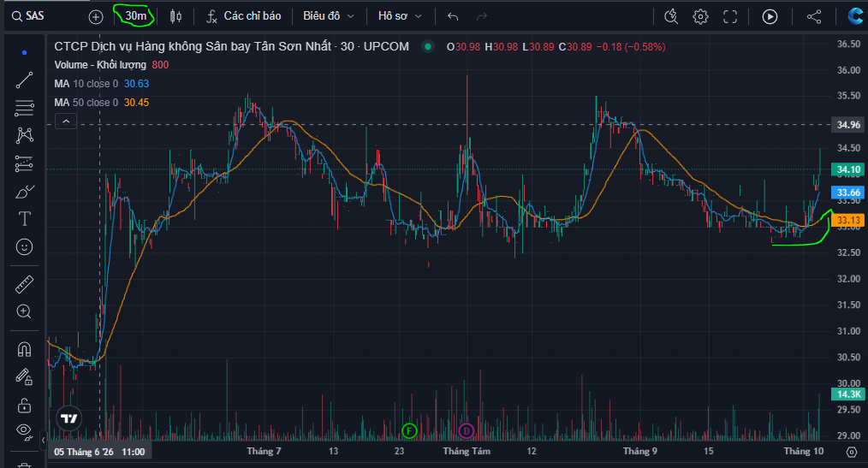Viewport: 868px width, 468px height.
Task: Open the emoji icons tool
Action: [x=24, y=246]
